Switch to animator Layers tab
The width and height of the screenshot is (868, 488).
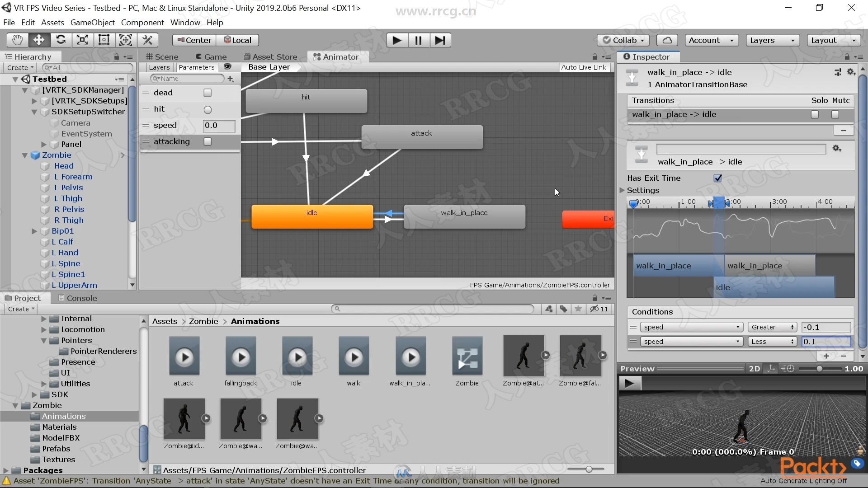(159, 67)
